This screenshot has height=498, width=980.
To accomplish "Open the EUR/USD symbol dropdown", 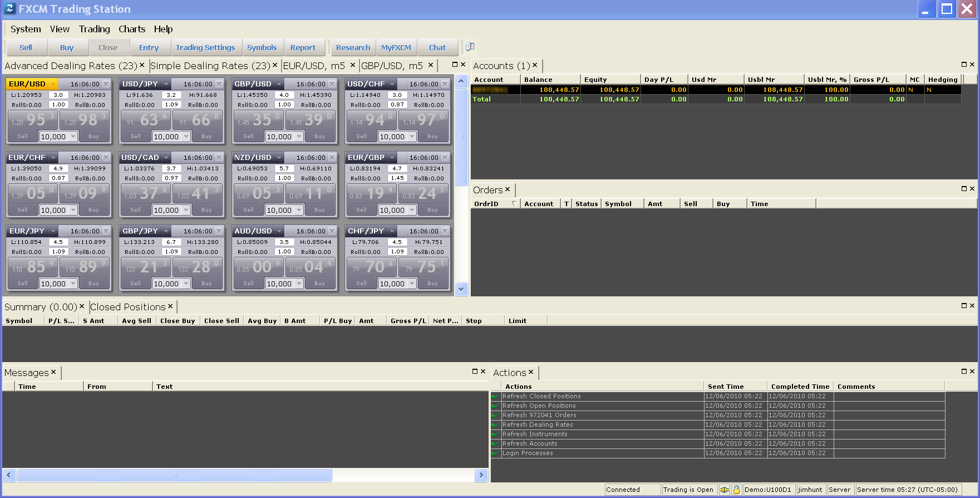I will pos(53,84).
